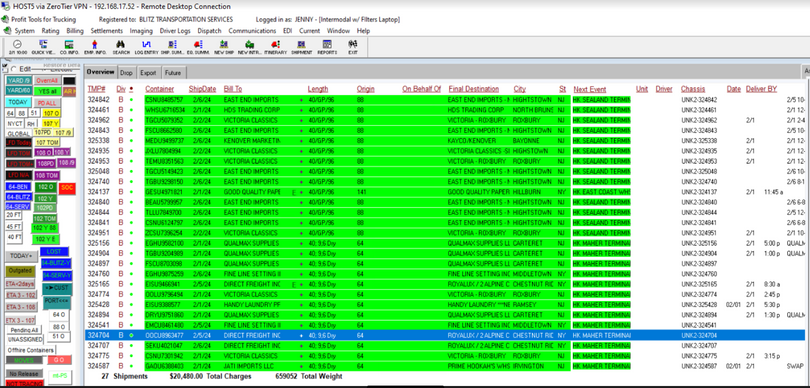This screenshot has height=388, width=810.
Task: Open the REPORTS toolbar icon
Action: (x=327, y=47)
